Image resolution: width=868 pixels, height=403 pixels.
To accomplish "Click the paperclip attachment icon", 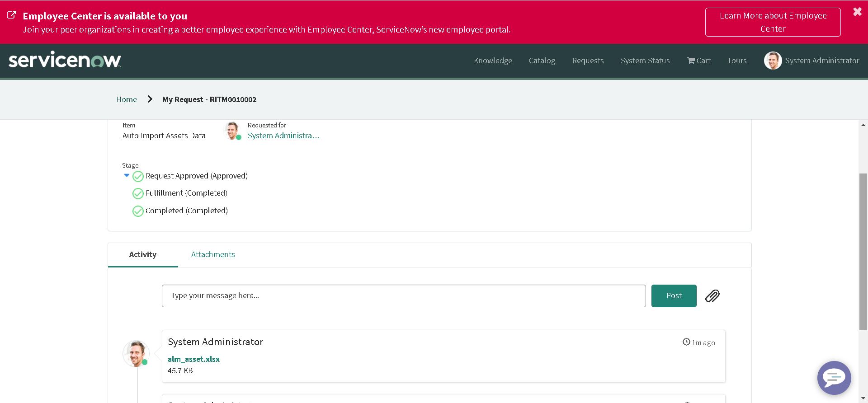I will coord(712,296).
